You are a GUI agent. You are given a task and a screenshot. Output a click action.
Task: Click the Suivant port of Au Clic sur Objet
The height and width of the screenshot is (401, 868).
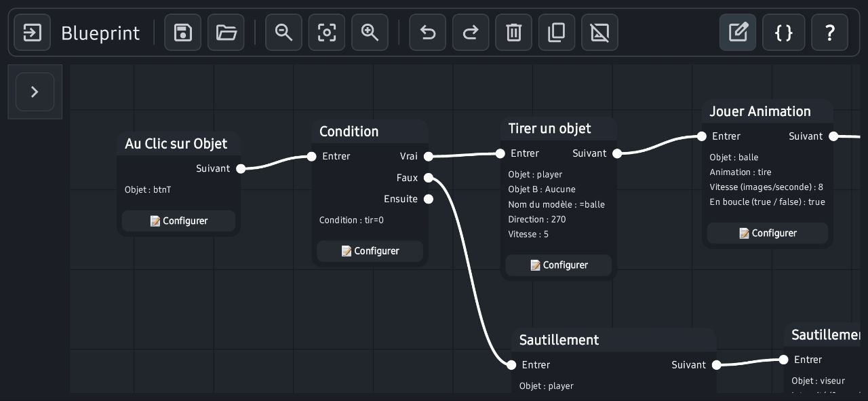point(241,169)
